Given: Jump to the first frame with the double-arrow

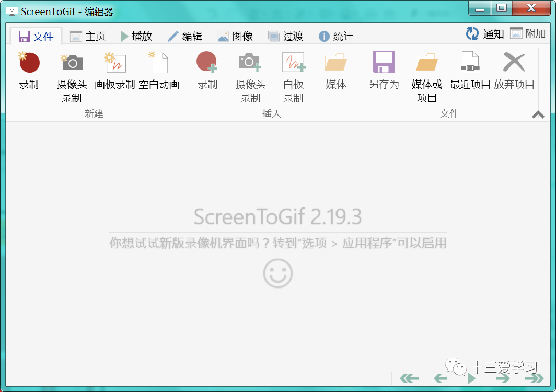Looking at the screenshot, I should point(409,378).
